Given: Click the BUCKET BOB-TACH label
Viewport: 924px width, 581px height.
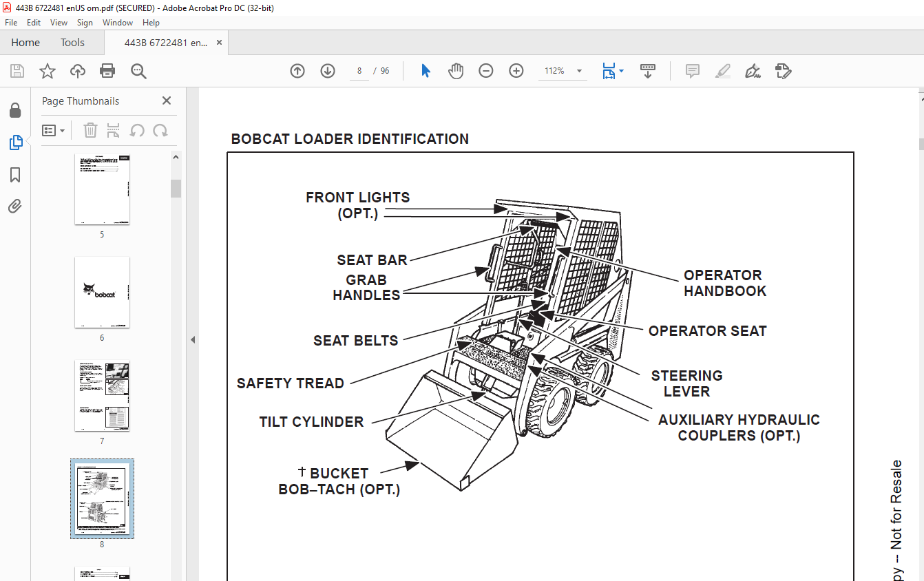Looking at the screenshot, I should [x=339, y=481].
